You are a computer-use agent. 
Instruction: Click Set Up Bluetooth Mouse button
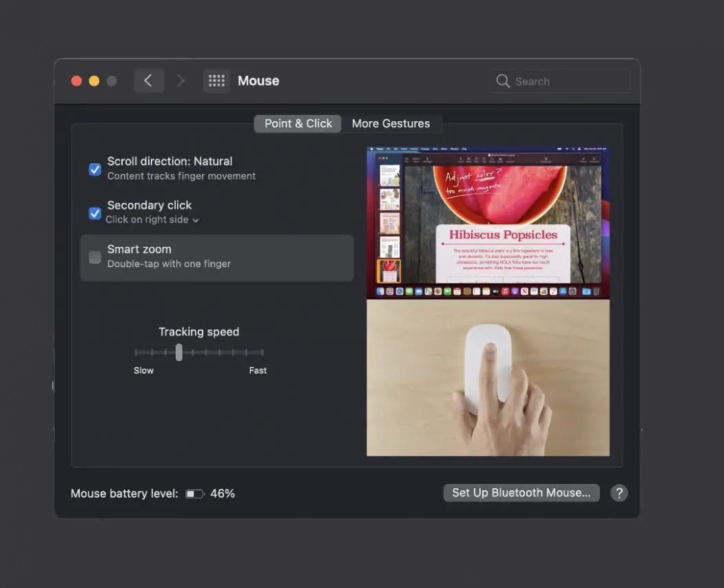tap(521, 492)
